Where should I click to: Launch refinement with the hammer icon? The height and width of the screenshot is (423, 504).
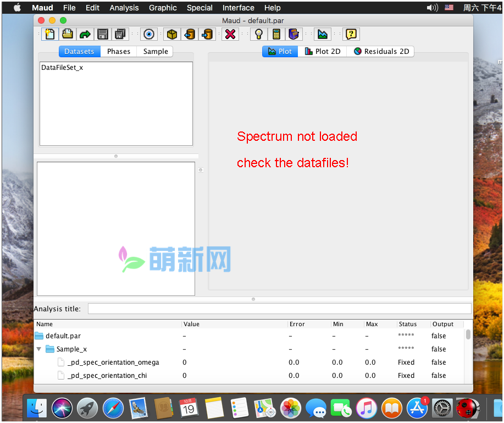pos(294,34)
